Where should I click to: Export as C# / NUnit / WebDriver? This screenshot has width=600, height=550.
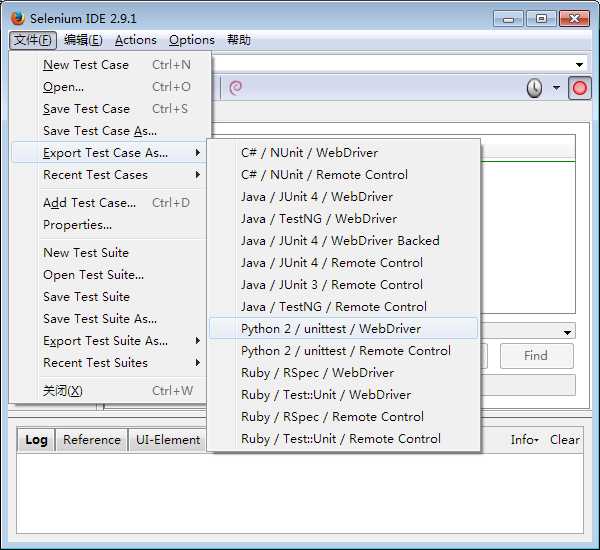[344, 153]
